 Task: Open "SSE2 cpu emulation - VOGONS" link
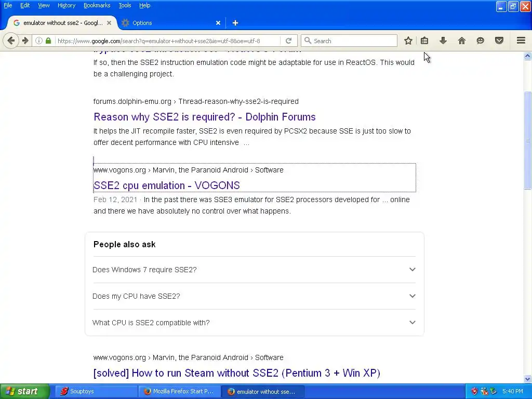[167, 185]
